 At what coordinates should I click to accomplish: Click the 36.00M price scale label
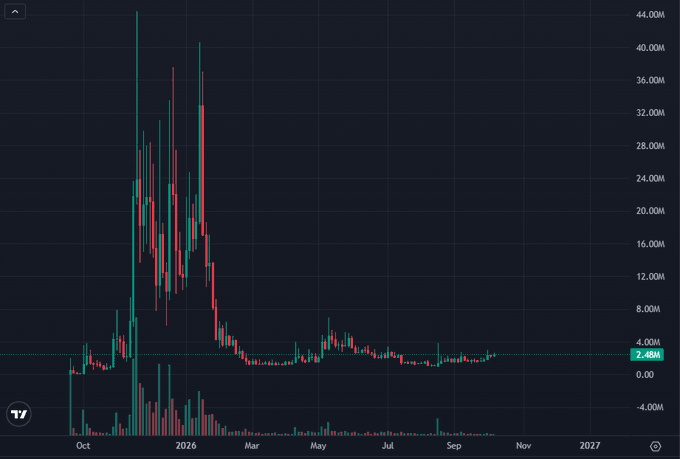point(650,80)
